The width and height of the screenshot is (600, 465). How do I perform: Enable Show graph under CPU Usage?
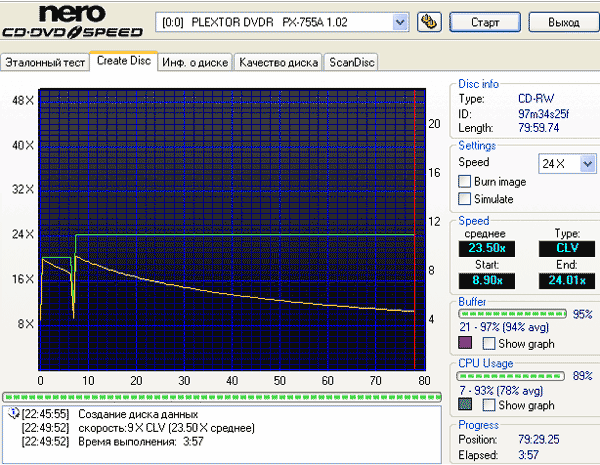tap(489, 405)
